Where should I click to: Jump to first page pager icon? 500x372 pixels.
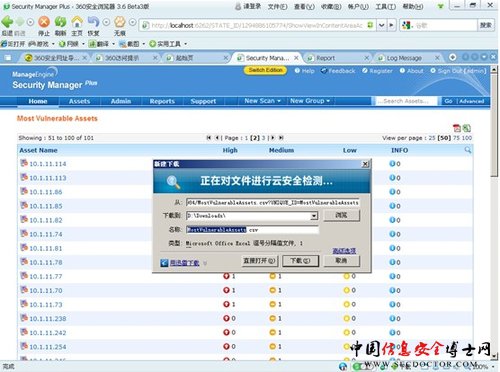209,138
